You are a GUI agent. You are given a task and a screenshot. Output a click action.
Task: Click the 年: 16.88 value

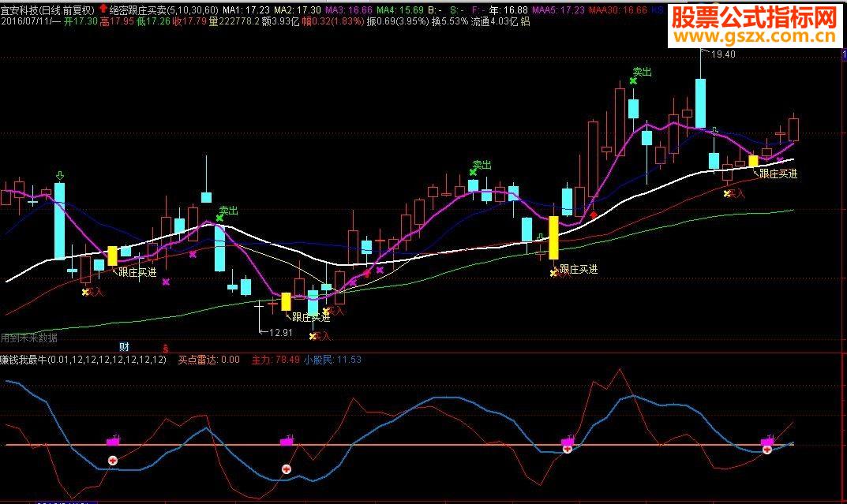point(509,9)
